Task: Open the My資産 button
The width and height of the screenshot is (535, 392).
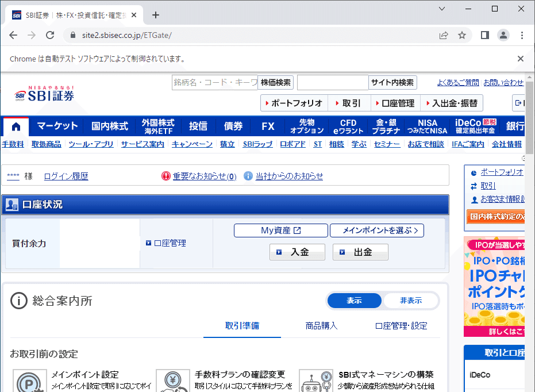Action: click(281, 230)
